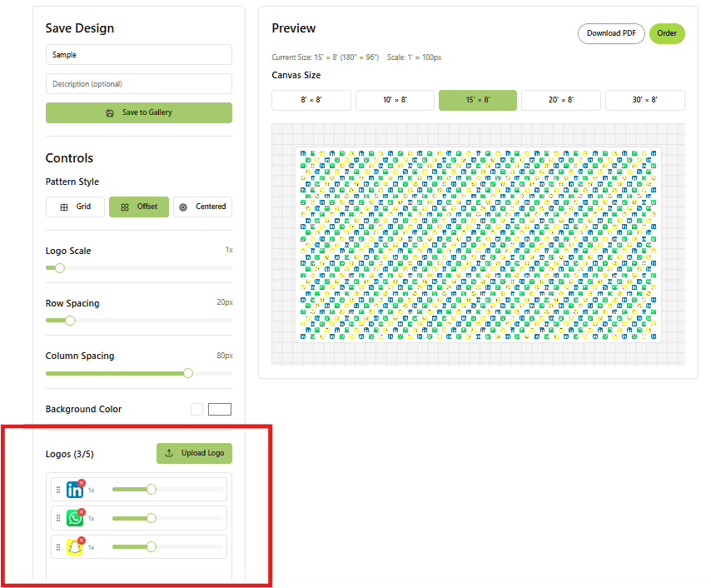Screen dimensions: 711x588
Task: Choose the 20' × 8' canvas size
Action: point(561,100)
